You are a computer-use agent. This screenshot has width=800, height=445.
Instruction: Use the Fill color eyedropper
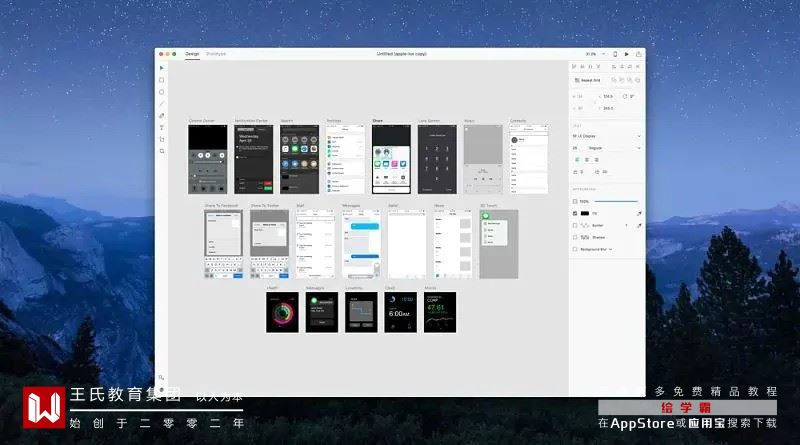[x=639, y=213]
